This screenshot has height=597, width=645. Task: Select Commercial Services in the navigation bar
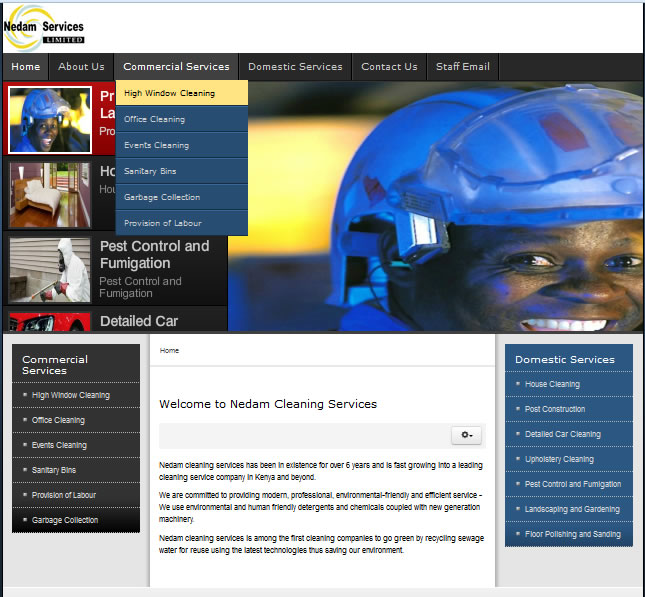pyautogui.click(x=176, y=67)
